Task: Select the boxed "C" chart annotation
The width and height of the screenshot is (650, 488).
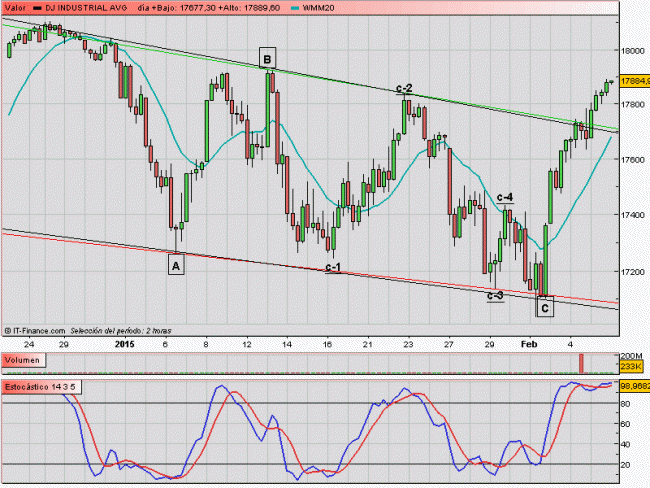Action: pos(545,307)
